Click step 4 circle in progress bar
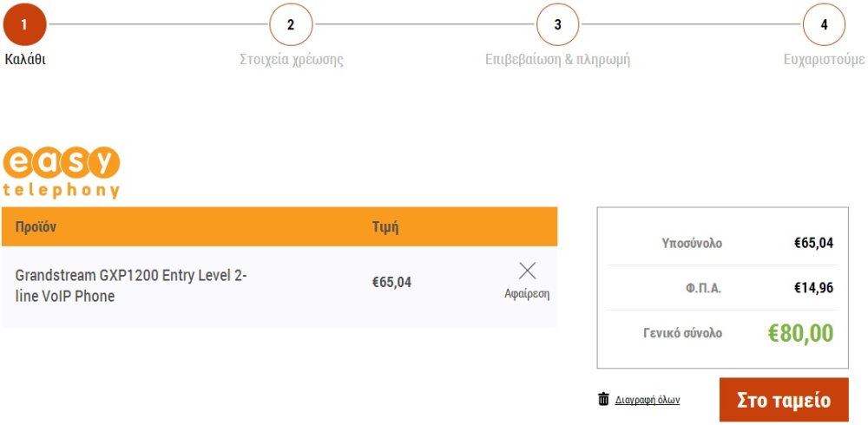This screenshot has width=868, height=425. [824, 24]
